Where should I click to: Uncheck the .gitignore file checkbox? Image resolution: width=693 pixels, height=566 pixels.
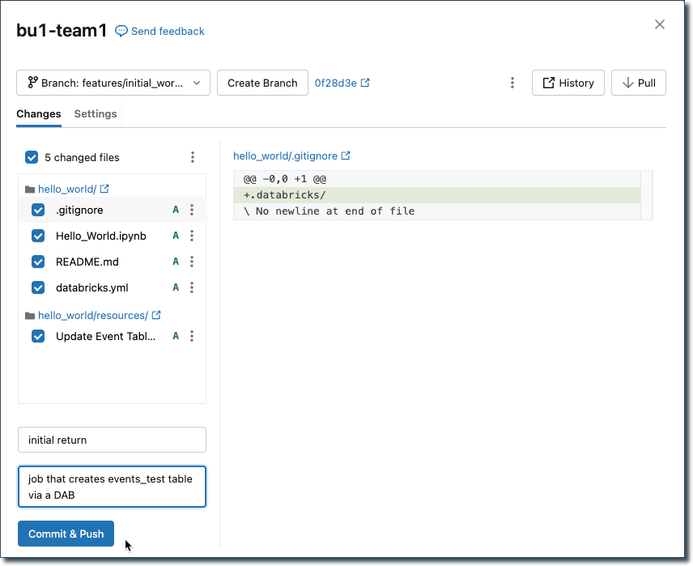tap(38, 210)
